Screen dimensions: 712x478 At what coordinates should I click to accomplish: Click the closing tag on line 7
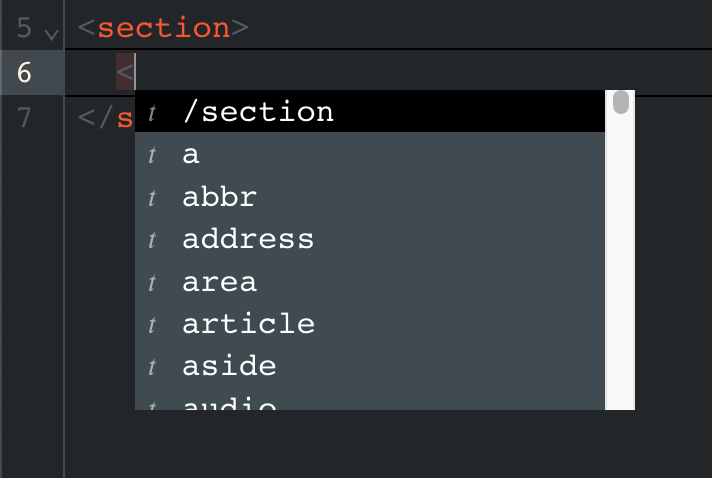[105, 118]
